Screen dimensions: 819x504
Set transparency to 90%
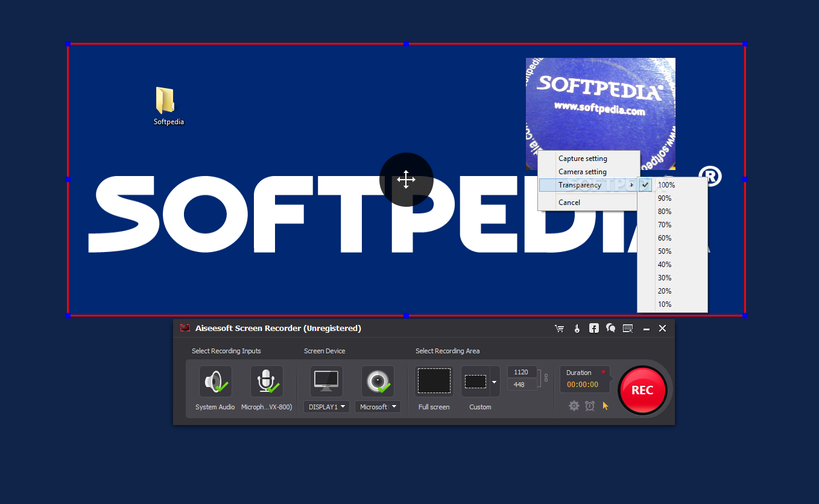(x=672, y=198)
